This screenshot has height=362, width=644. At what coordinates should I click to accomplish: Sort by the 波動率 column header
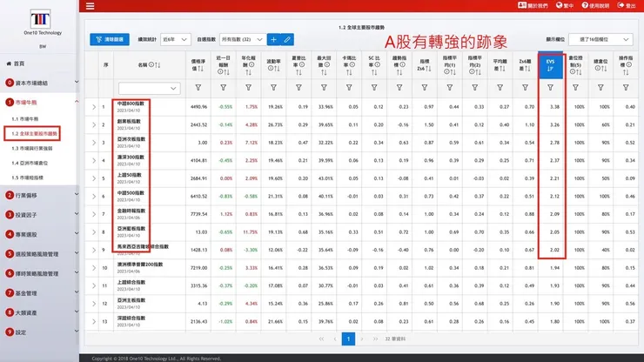(273, 65)
